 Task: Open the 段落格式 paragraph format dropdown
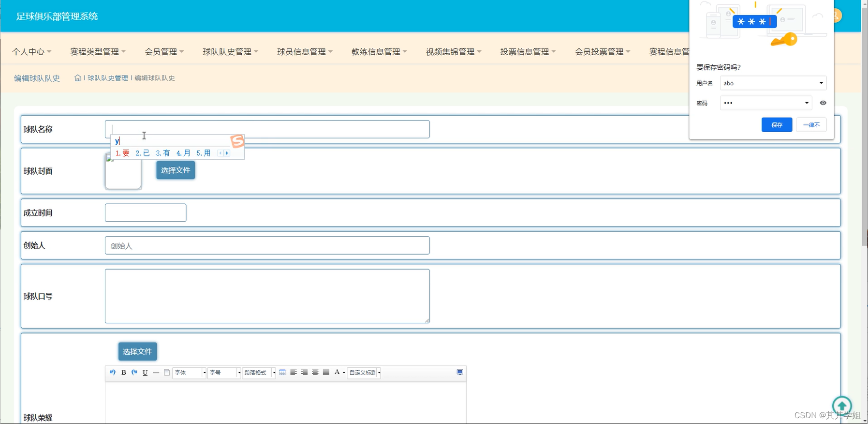259,372
